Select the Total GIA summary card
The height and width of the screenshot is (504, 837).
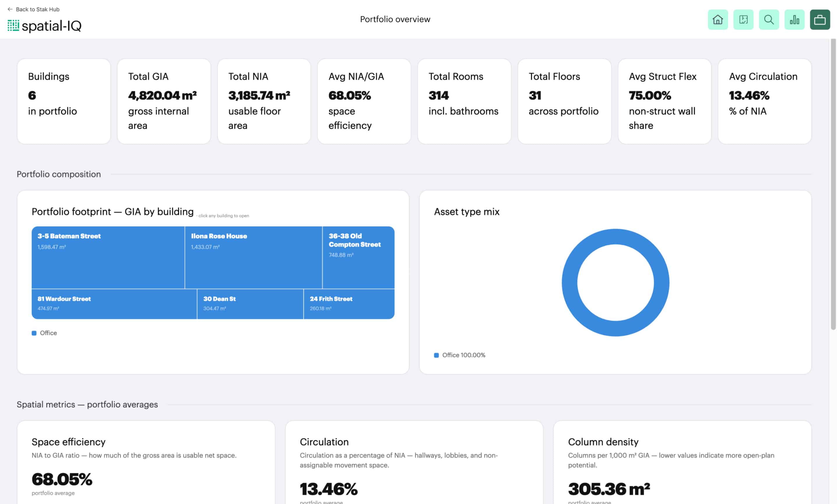[x=164, y=101]
